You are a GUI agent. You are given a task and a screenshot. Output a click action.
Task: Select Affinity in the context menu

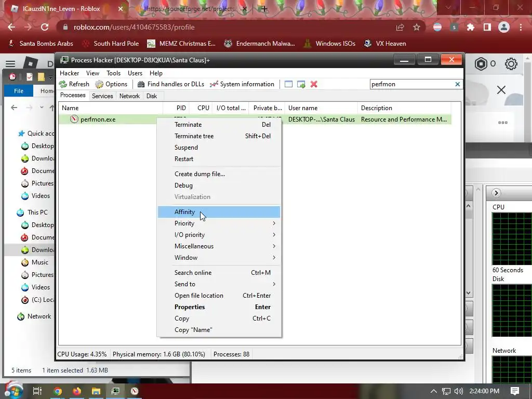pos(219,212)
